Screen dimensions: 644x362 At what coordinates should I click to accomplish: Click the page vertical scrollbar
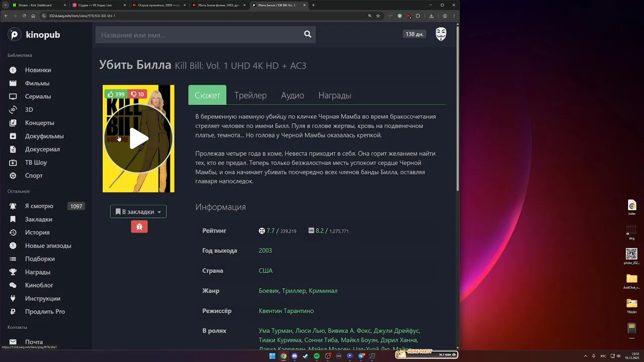pos(457,108)
